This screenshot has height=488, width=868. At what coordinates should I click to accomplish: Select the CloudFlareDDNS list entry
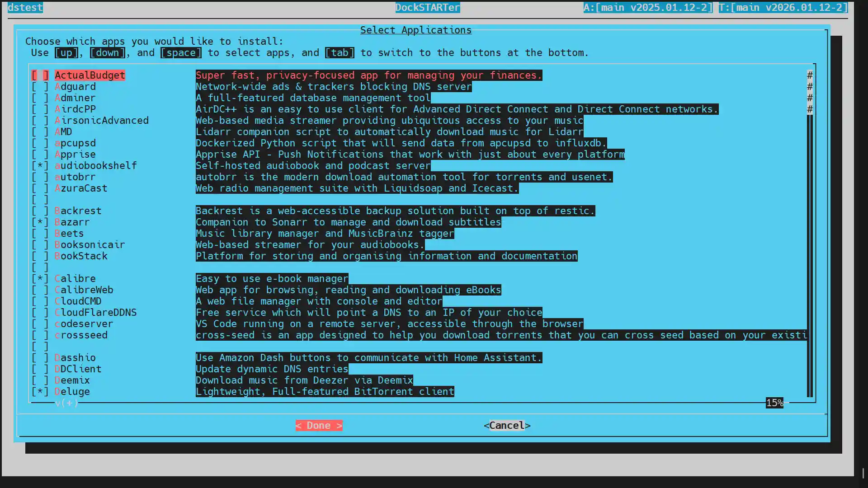coord(95,313)
